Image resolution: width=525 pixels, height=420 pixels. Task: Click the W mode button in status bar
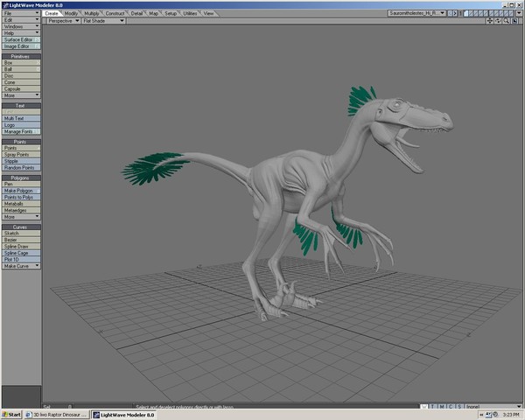(x=423, y=406)
